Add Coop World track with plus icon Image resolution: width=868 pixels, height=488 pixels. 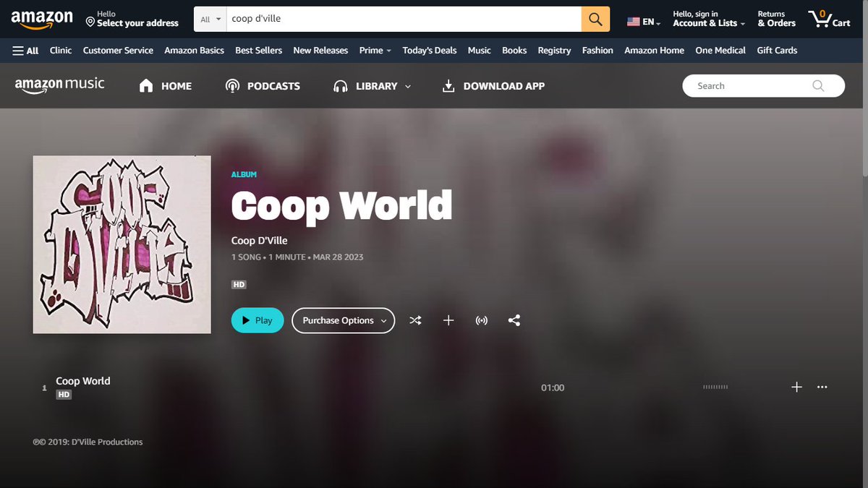(796, 387)
